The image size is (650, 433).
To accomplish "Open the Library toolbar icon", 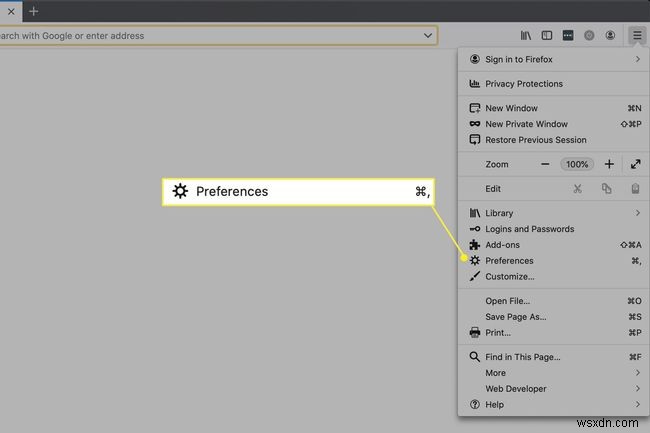I will tap(526, 36).
